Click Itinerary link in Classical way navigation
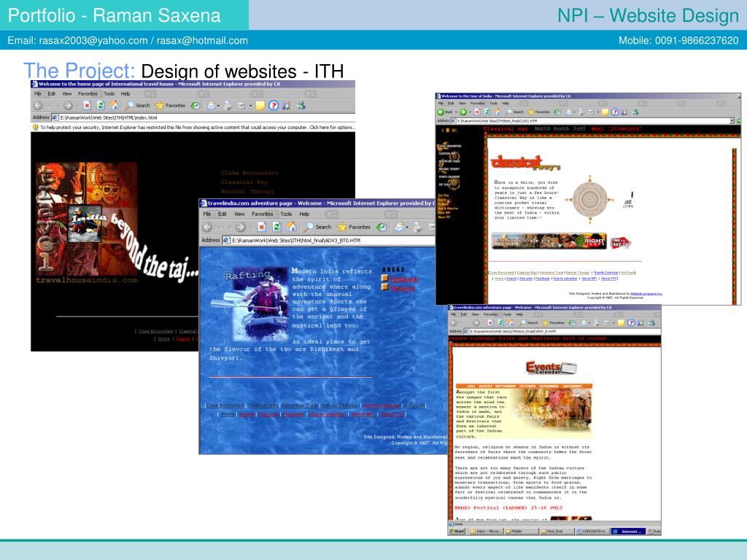The image size is (747, 560). coord(625,128)
